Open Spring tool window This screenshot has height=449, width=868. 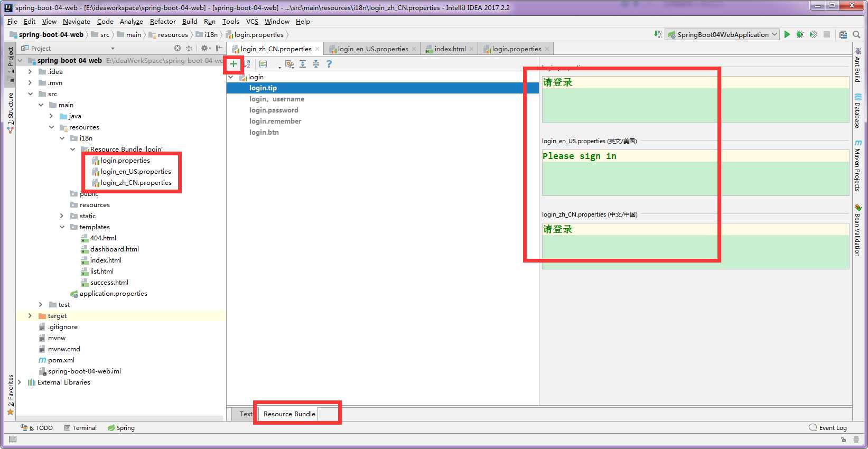tap(121, 428)
